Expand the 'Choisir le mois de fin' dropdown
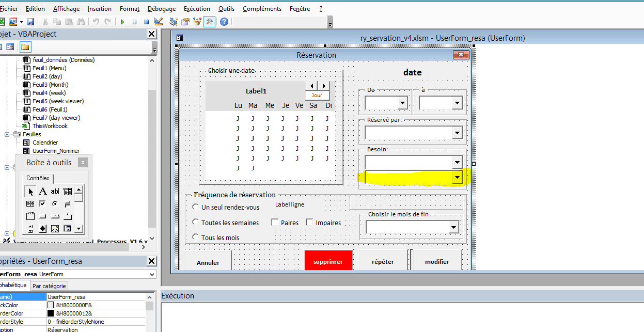The image size is (644, 332). (x=453, y=227)
